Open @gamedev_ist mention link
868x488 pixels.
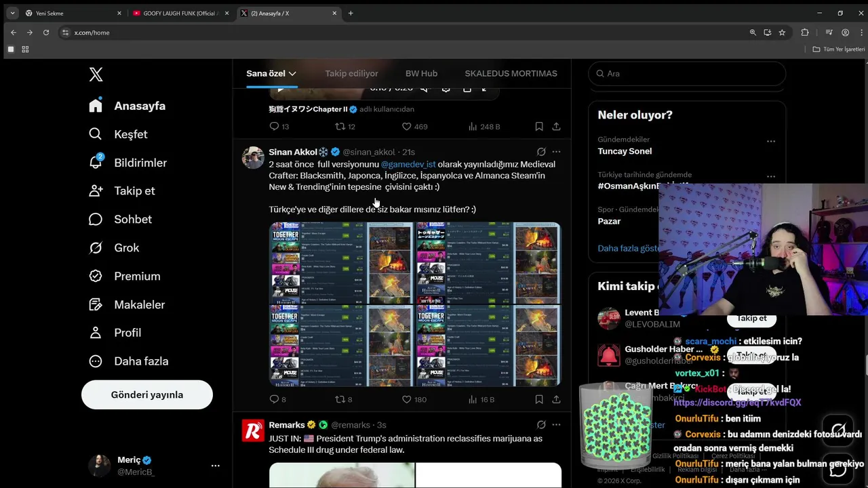tap(408, 164)
